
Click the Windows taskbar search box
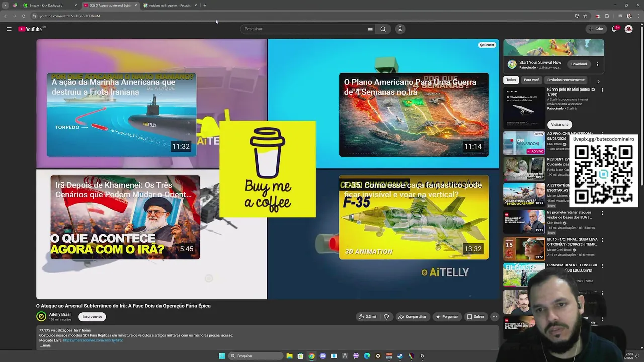[256, 356]
